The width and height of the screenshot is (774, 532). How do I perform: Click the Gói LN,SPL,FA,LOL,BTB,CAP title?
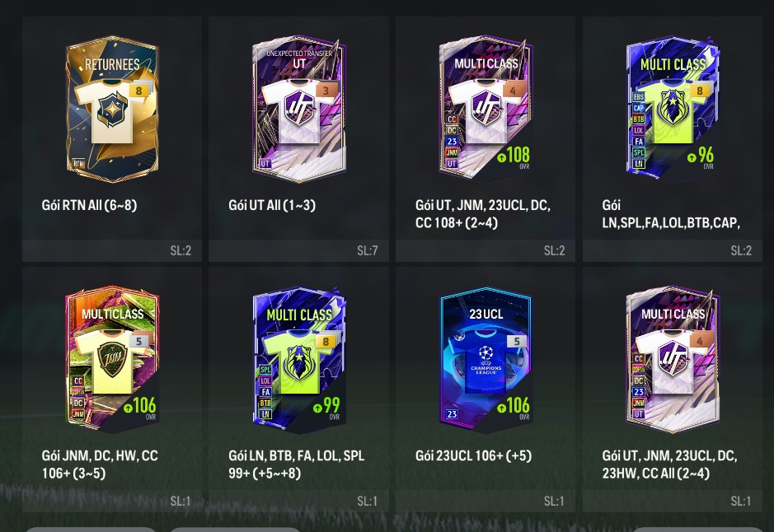[671, 214]
